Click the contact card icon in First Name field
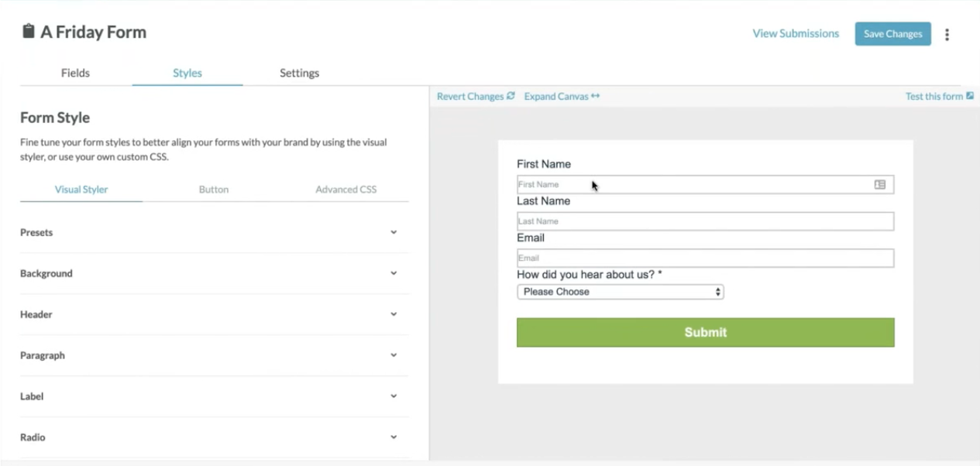 (x=879, y=184)
